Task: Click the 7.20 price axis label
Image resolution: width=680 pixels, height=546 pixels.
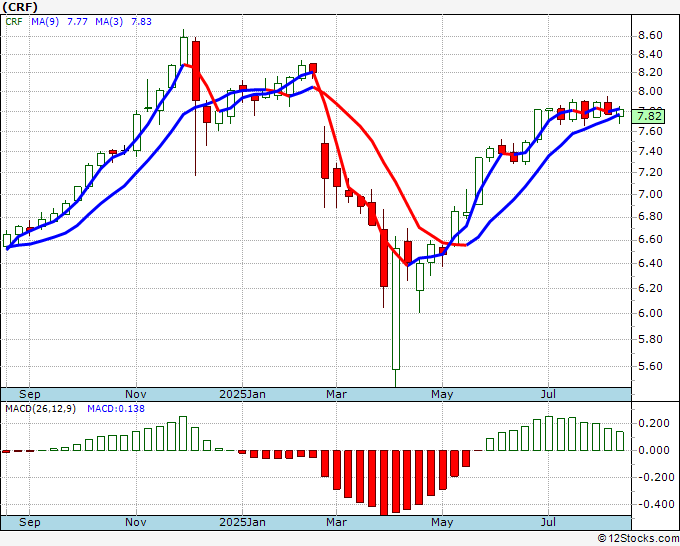Action: (650, 173)
